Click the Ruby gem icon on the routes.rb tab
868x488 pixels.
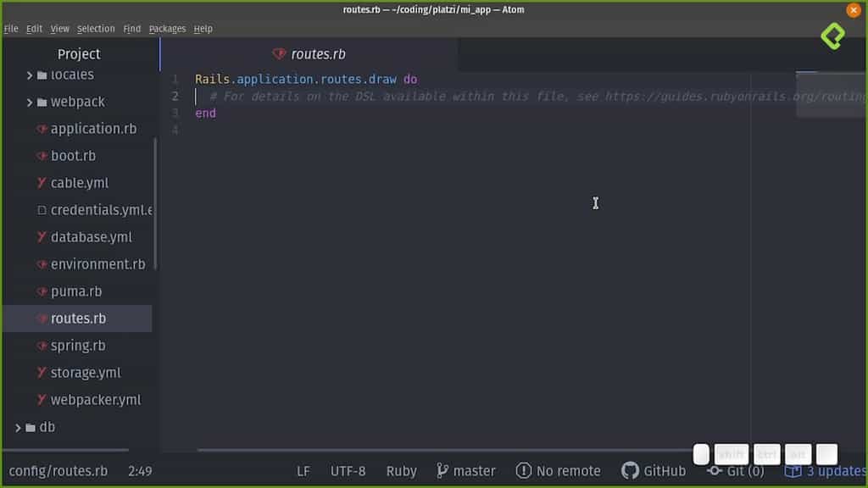pos(280,53)
